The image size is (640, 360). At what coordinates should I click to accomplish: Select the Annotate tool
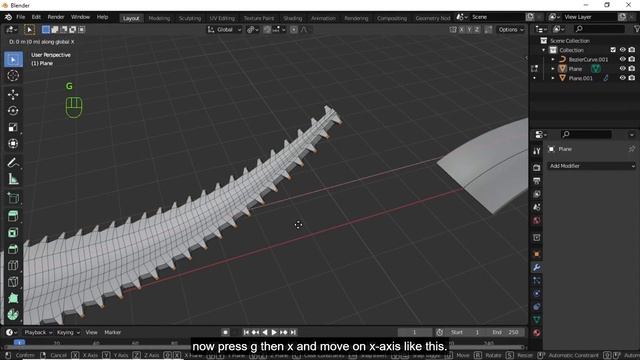[x=13, y=162]
